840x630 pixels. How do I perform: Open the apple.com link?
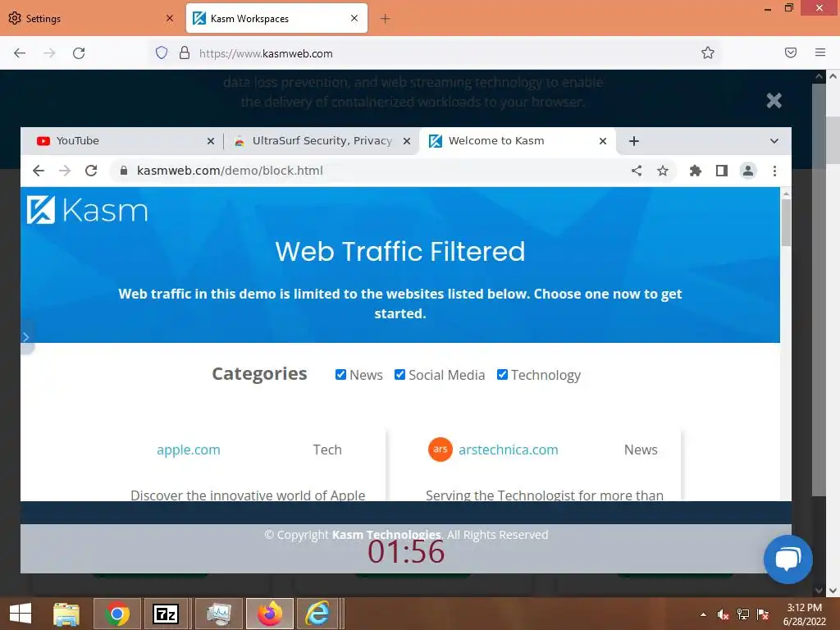[x=189, y=450]
